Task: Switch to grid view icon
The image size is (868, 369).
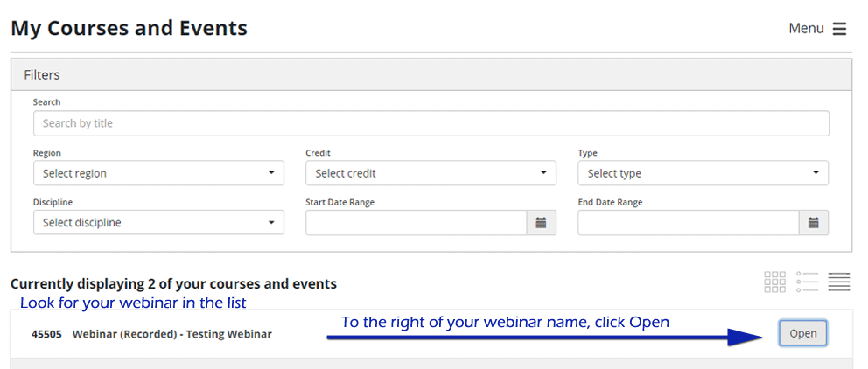Action: tap(774, 282)
